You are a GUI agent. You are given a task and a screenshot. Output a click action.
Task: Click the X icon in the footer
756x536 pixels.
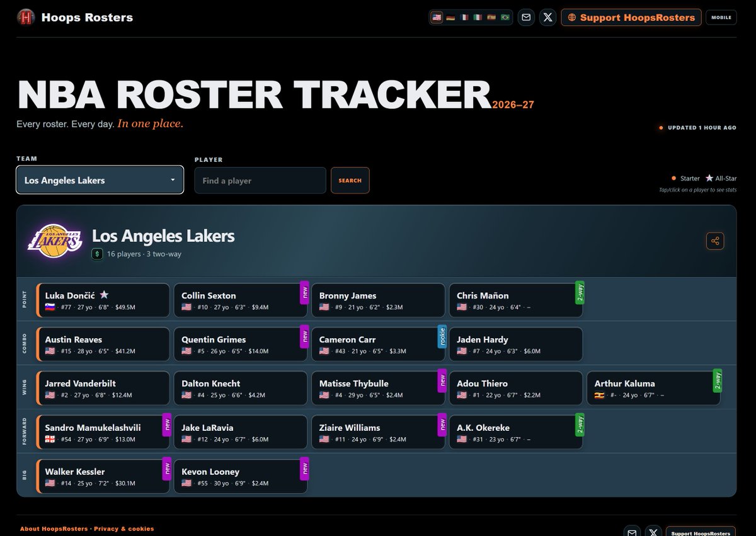coord(654,532)
